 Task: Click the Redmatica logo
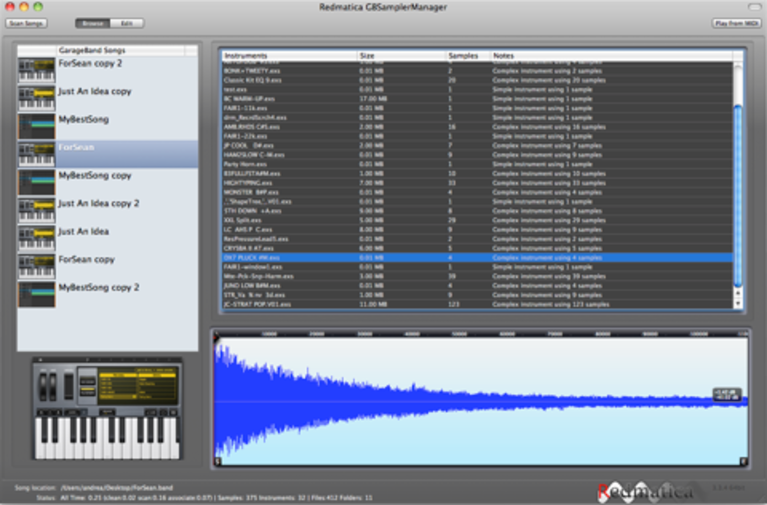(645, 492)
